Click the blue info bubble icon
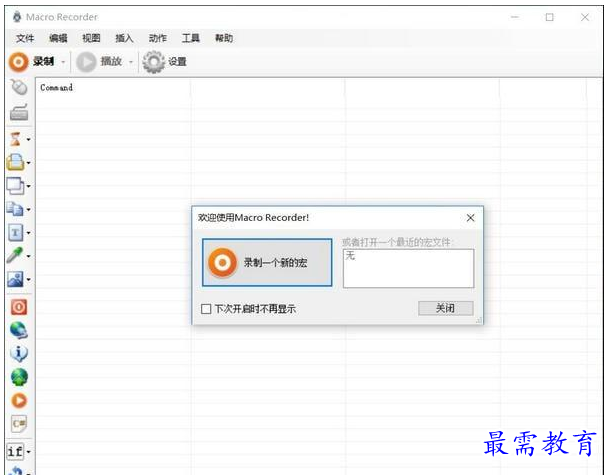The image size is (605, 475). [x=19, y=353]
